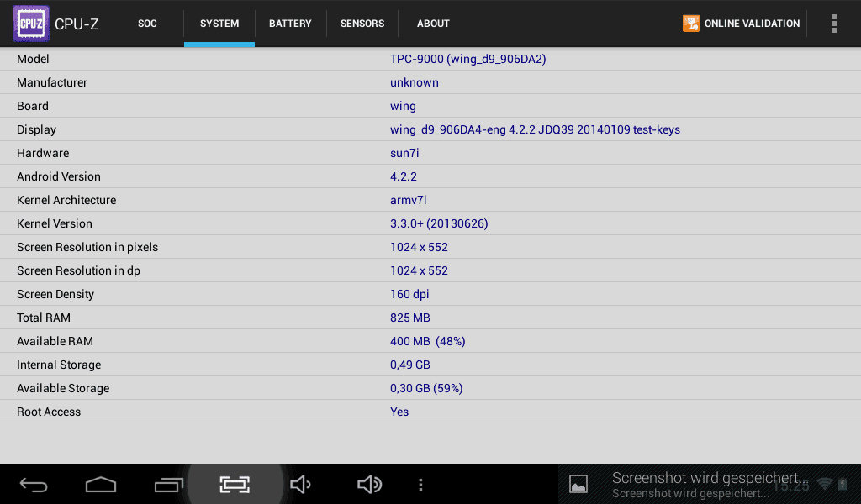Tap the 'Root Access' row label
Viewport: 861px width, 504px height.
click(x=49, y=412)
